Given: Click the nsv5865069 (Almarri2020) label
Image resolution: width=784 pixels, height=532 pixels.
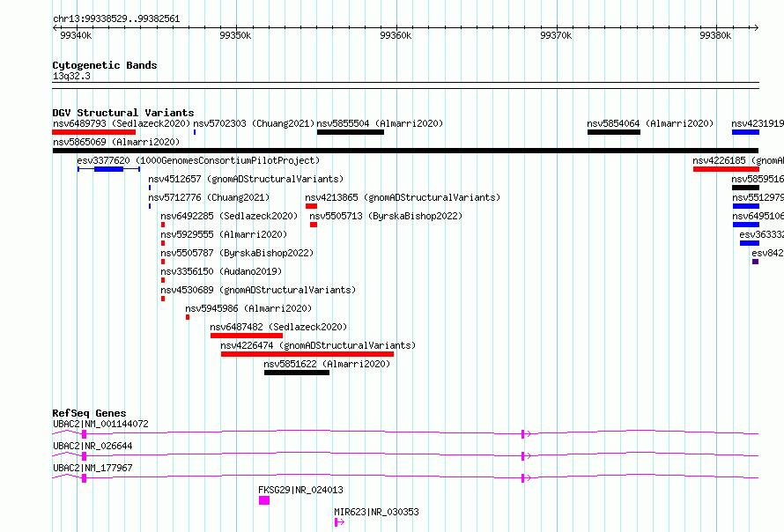Looking at the screenshot, I should point(116,142).
